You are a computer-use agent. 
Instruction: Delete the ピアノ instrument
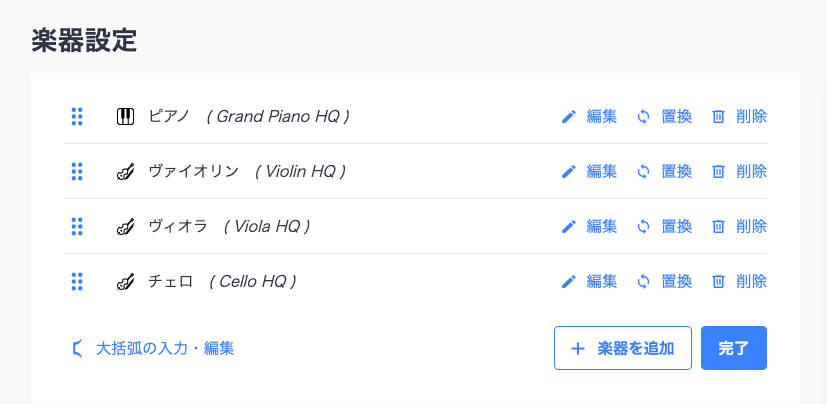[x=739, y=116]
